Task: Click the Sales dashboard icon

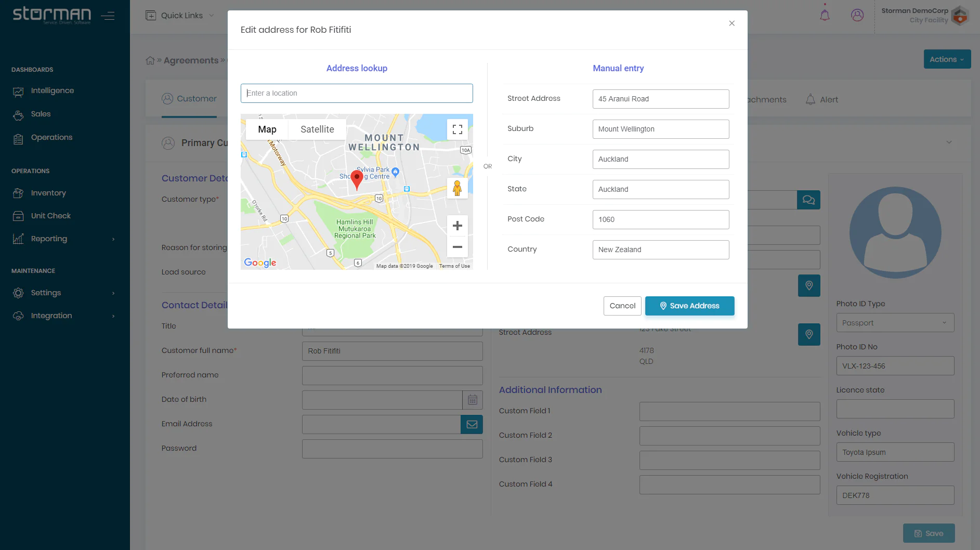Action: [x=19, y=114]
